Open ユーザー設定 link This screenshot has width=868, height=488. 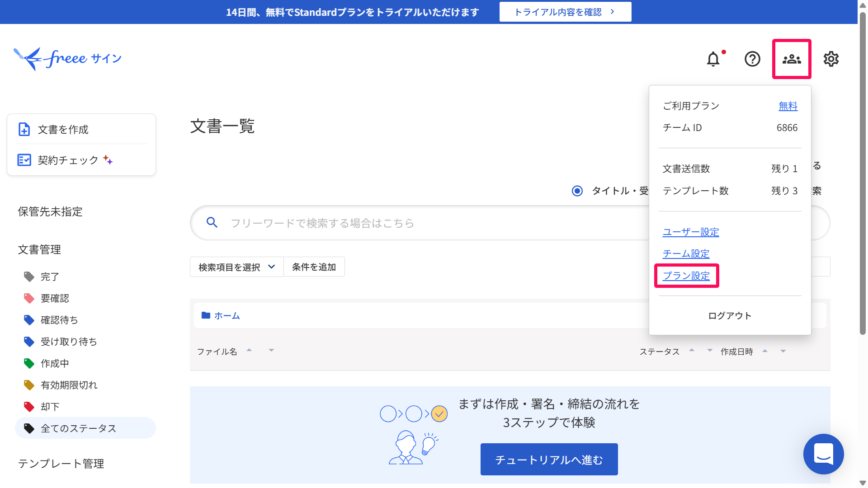(x=691, y=232)
